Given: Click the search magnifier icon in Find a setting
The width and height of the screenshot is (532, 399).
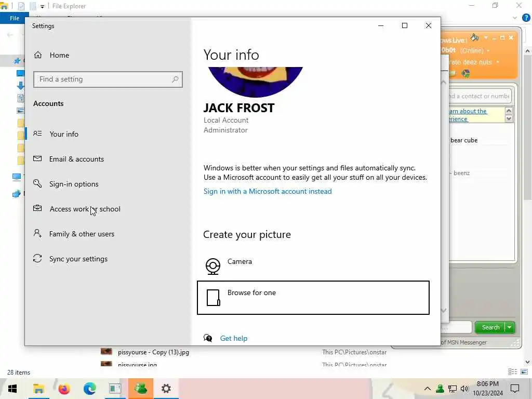Looking at the screenshot, I should tap(175, 79).
